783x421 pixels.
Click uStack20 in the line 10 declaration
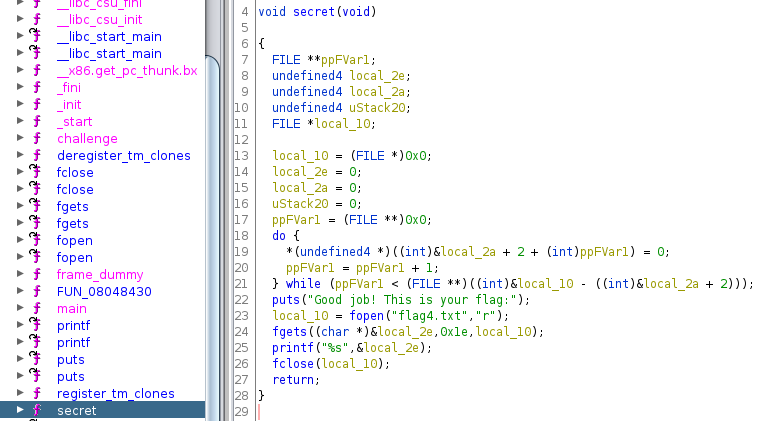click(x=377, y=107)
